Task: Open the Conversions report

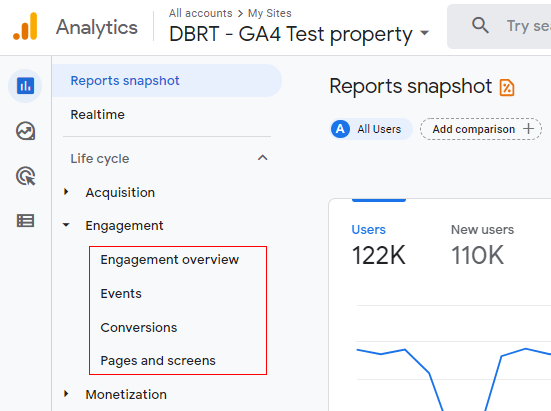Action: pyautogui.click(x=139, y=327)
